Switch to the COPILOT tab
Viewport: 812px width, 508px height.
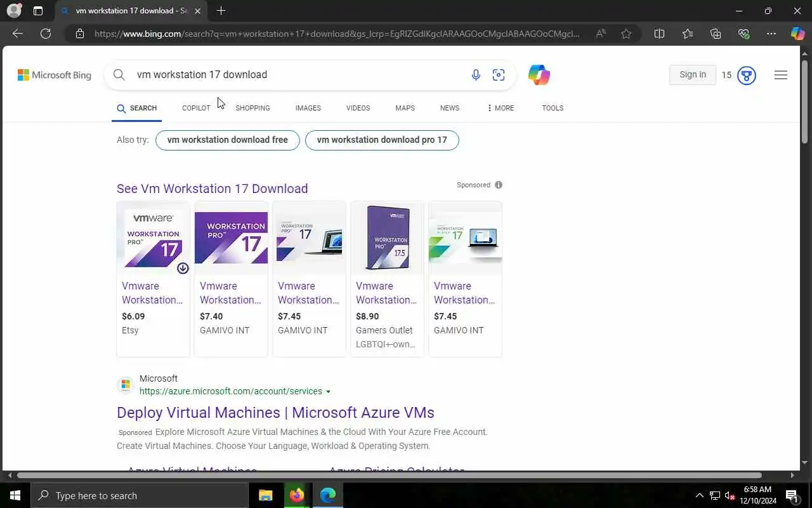[x=196, y=108]
